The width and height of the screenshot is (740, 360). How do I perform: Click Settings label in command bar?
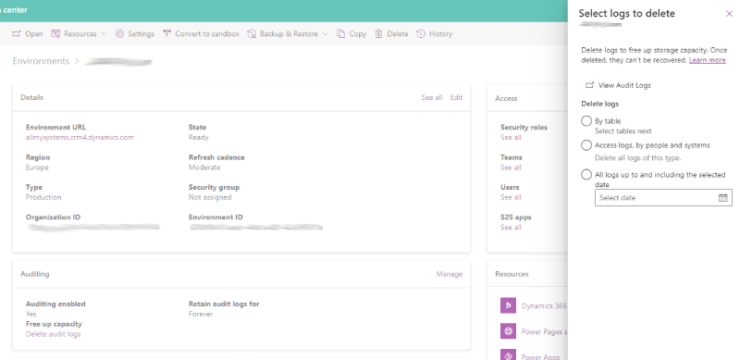coord(141,34)
